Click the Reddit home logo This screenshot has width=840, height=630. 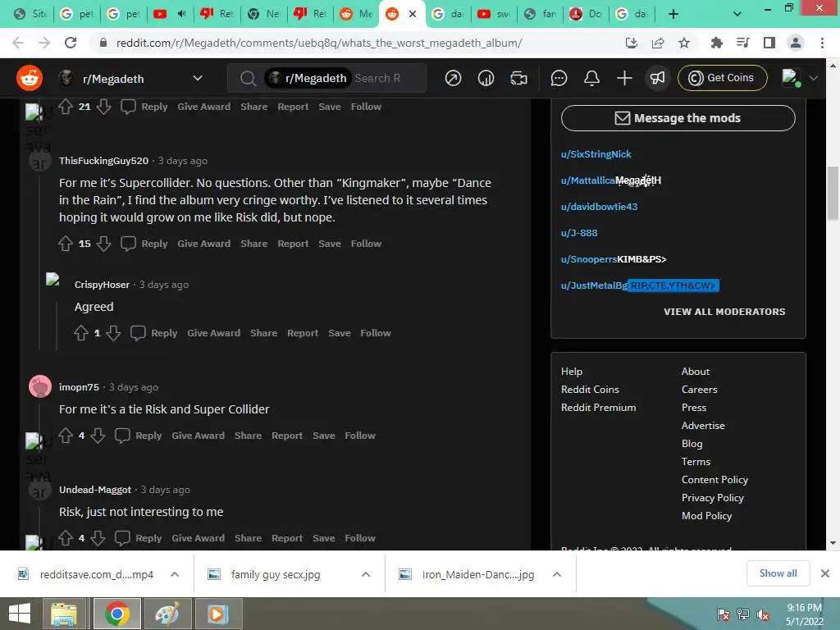pyautogui.click(x=30, y=78)
